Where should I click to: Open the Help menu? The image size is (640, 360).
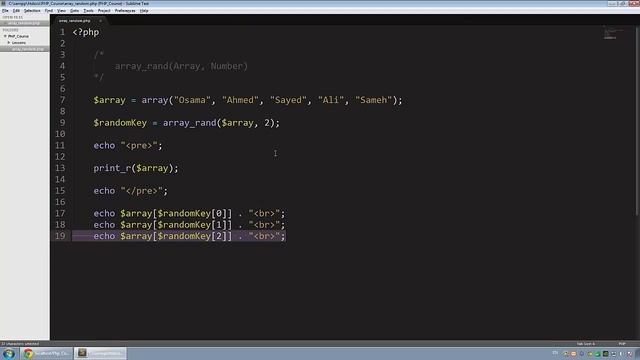coord(144,11)
